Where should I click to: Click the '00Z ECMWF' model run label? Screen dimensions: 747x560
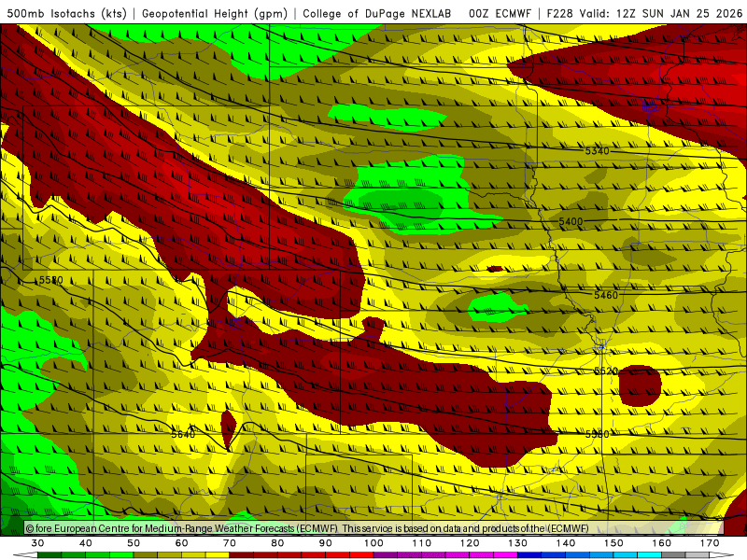pos(500,13)
